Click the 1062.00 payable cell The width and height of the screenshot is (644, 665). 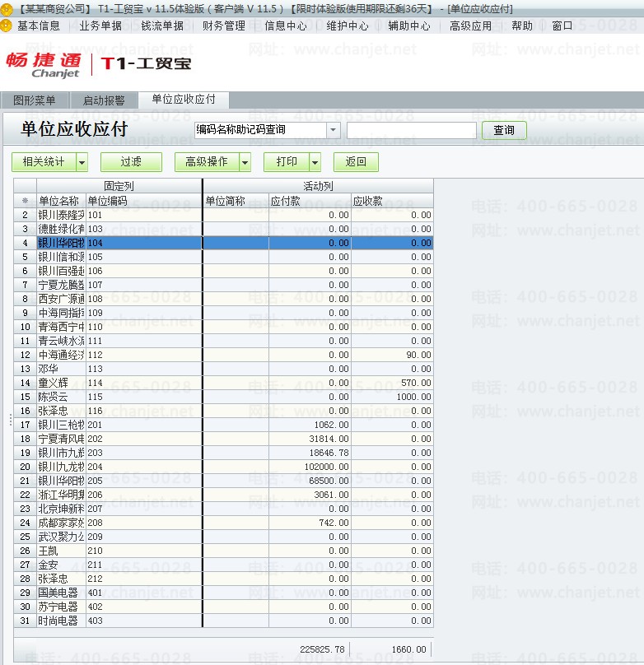coord(310,425)
